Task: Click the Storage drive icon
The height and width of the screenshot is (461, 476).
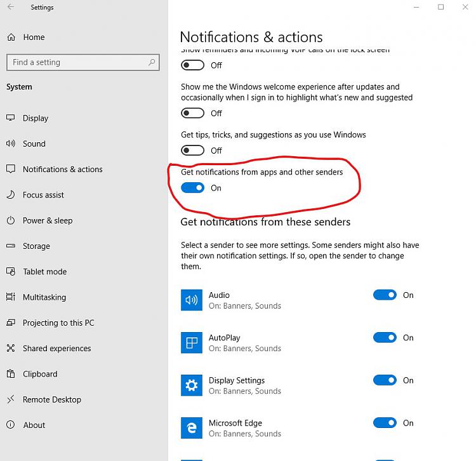Action: [x=11, y=246]
